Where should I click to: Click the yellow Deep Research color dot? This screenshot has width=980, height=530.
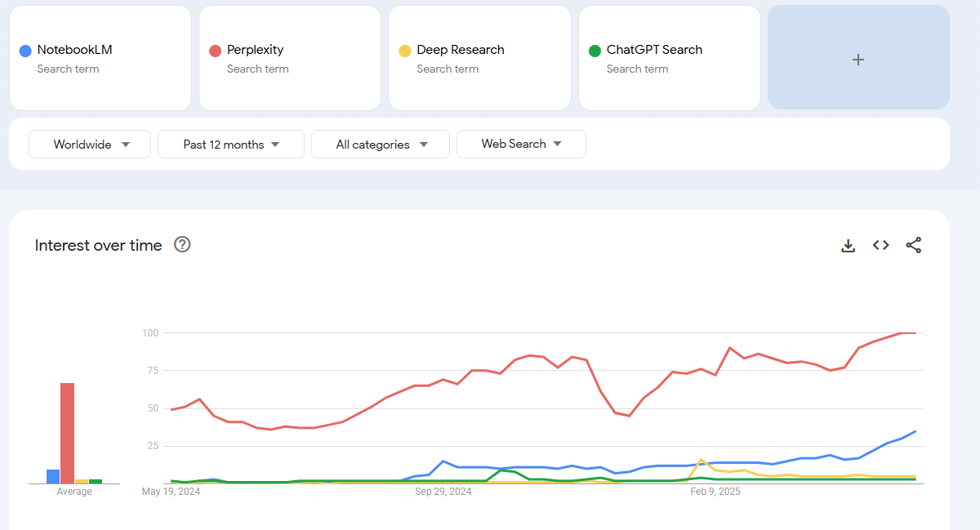[405, 51]
